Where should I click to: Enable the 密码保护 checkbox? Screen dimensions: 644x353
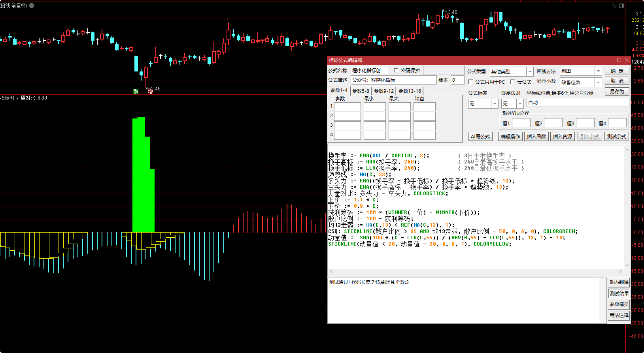pyautogui.click(x=396, y=71)
